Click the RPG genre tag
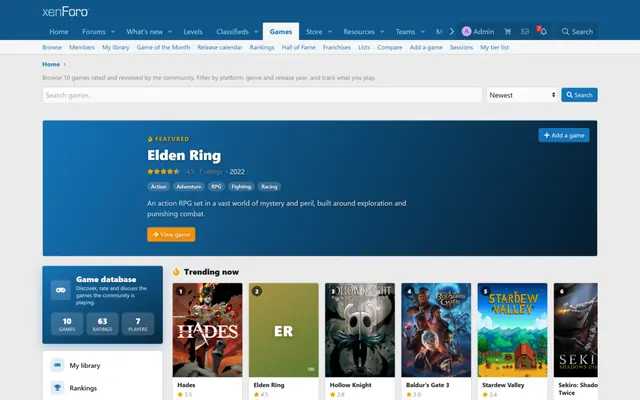640x400 pixels. coord(216,187)
